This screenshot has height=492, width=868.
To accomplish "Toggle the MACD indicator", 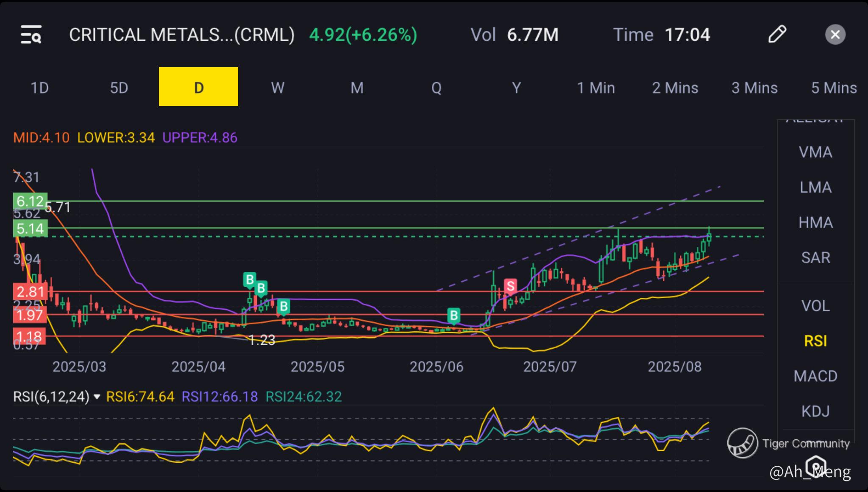I will click(x=815, y=376).
